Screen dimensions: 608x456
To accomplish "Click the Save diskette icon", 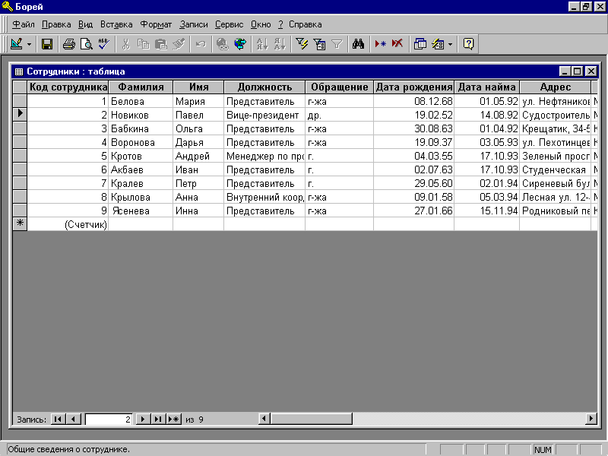I will (x=47, y=44).
